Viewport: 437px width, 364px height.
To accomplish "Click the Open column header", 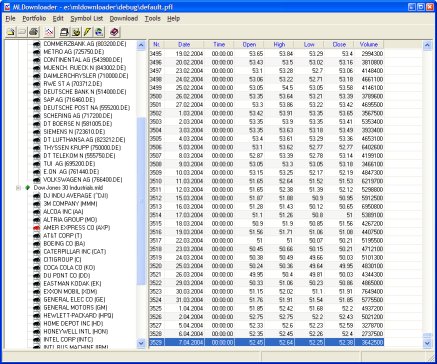I will (x=249, y=44).
